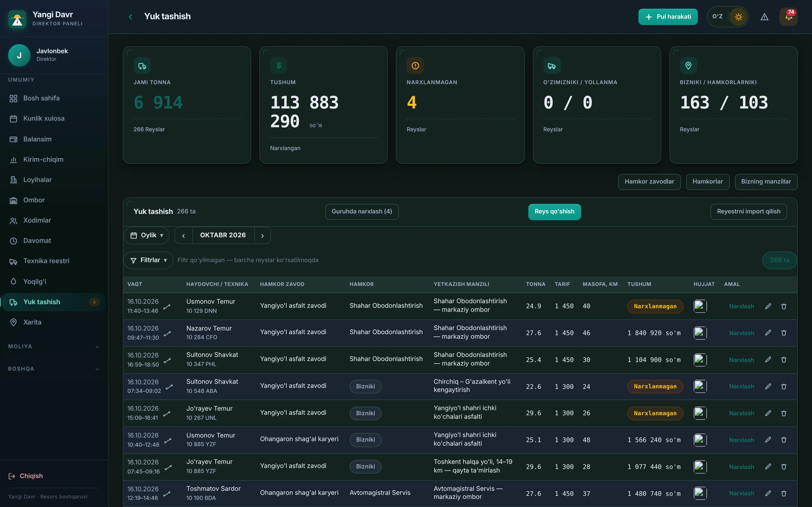Image resolution: width=812 pixels, height=507 pixels.
Task: Expand the BOSHQA sidebar section
Action: coord(54,369)
